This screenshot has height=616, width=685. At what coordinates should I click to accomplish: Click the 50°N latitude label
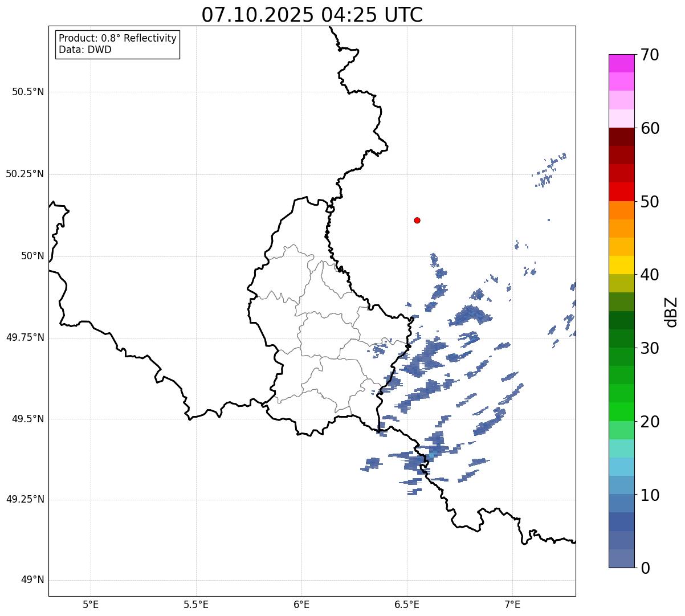(32, 256)
